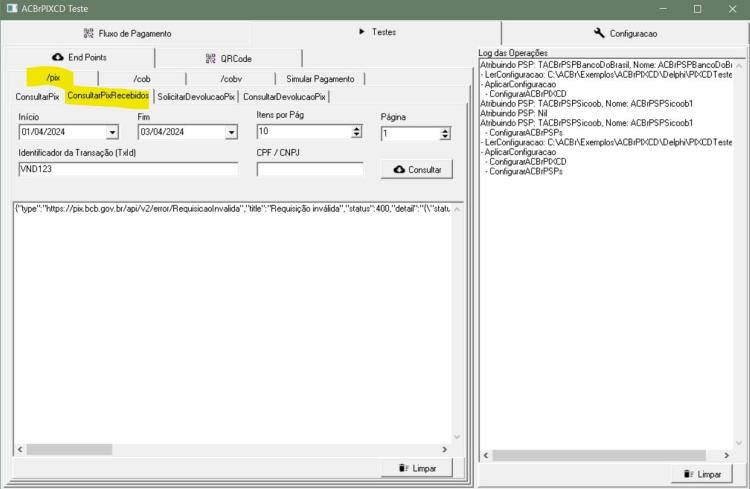Select the /cobv endpoint tab
The image size is (750, 489).
click(x=231, y=79)
